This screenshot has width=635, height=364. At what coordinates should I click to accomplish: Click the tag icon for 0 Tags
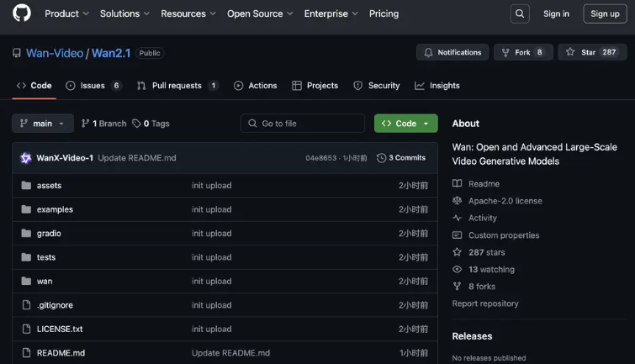click(137, 124)
